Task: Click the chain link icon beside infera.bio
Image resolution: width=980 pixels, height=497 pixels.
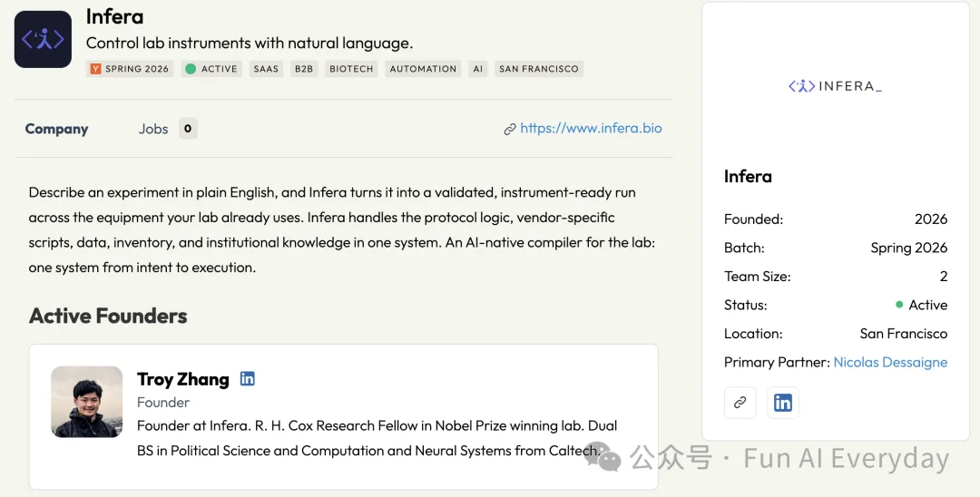Action: pyautogui.click(x=510, y=130)
